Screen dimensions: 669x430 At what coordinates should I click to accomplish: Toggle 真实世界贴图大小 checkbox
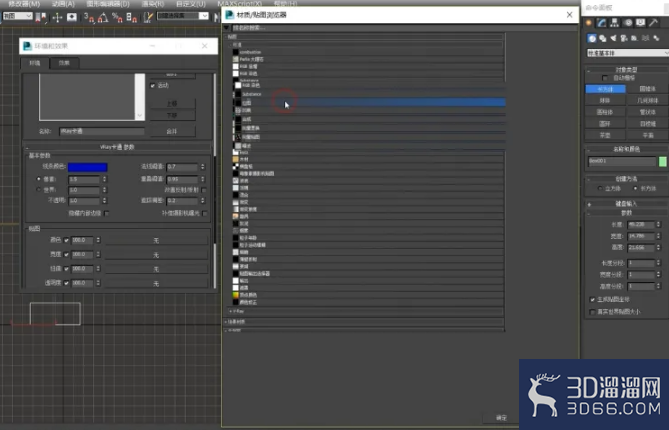[592, 312]
